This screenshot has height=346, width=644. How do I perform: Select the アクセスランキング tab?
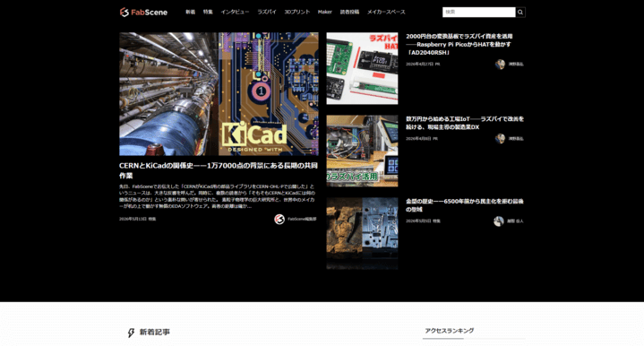[x=450, y=331]
